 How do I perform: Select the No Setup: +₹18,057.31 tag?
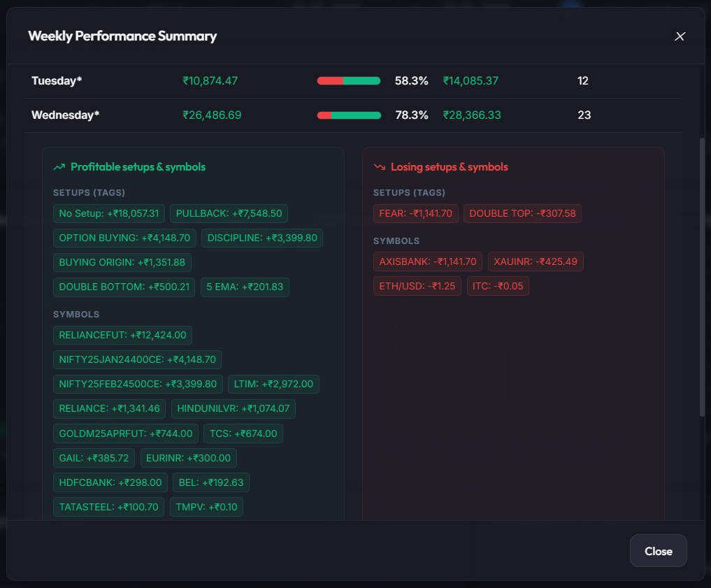tap(109, 213)
